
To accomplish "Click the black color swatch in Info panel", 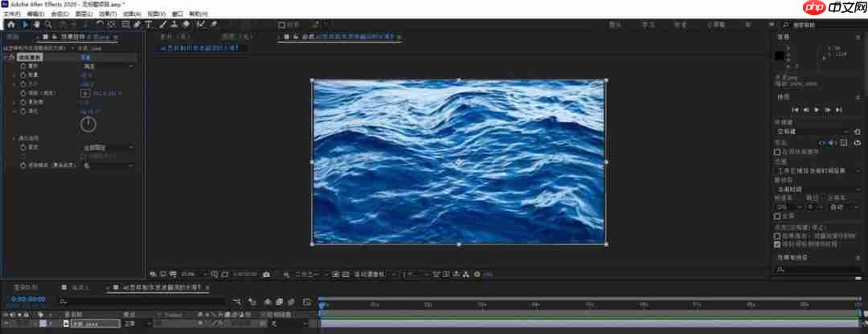I will (x=780, y=55).
